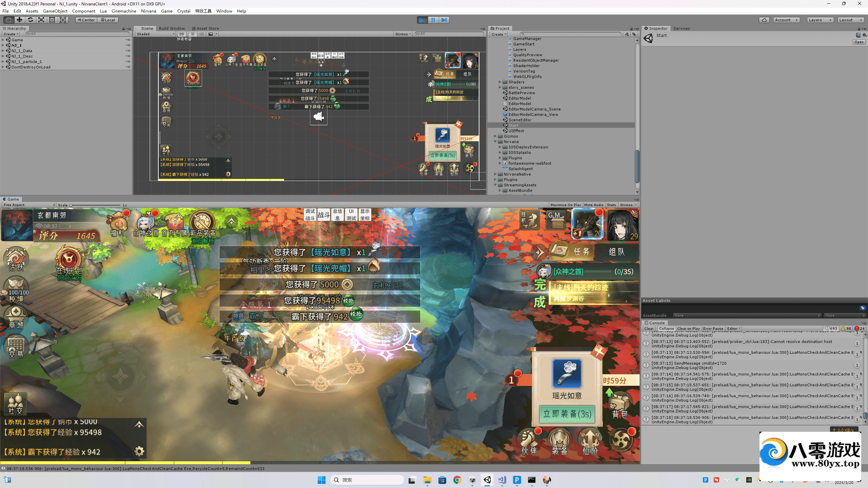Open Scene view Gizmos dropdown
Image resolution: width=868 pixels, height=488 pixels.
coord(403,34)
